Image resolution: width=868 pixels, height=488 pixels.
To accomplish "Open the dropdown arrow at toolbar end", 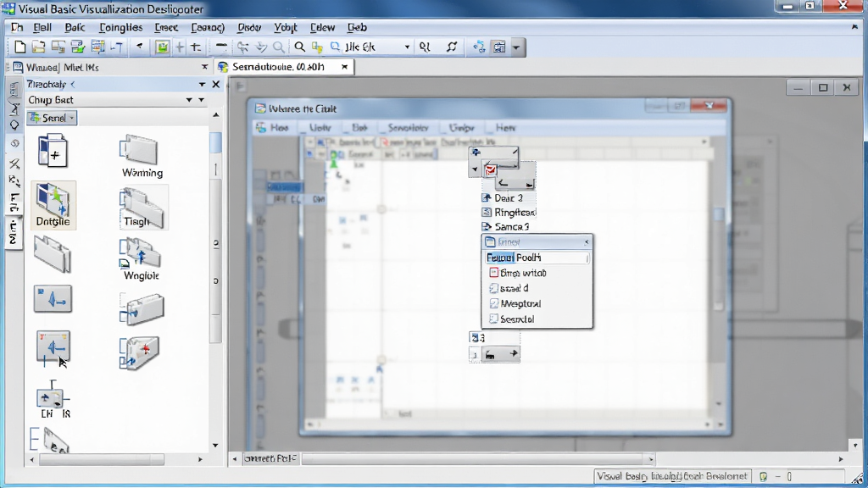I will pyautogui.click(x=516, y=47).
